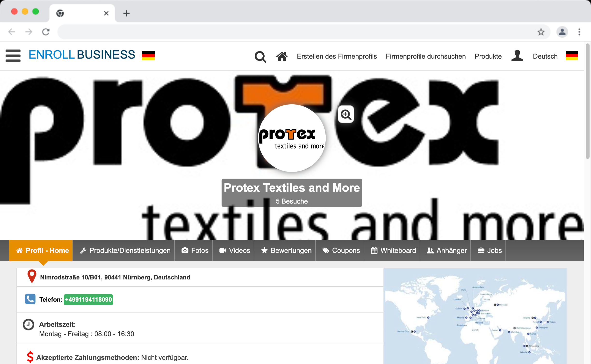
Task: Click German flag beside Enroll Business logo
Action: (148, 56)
